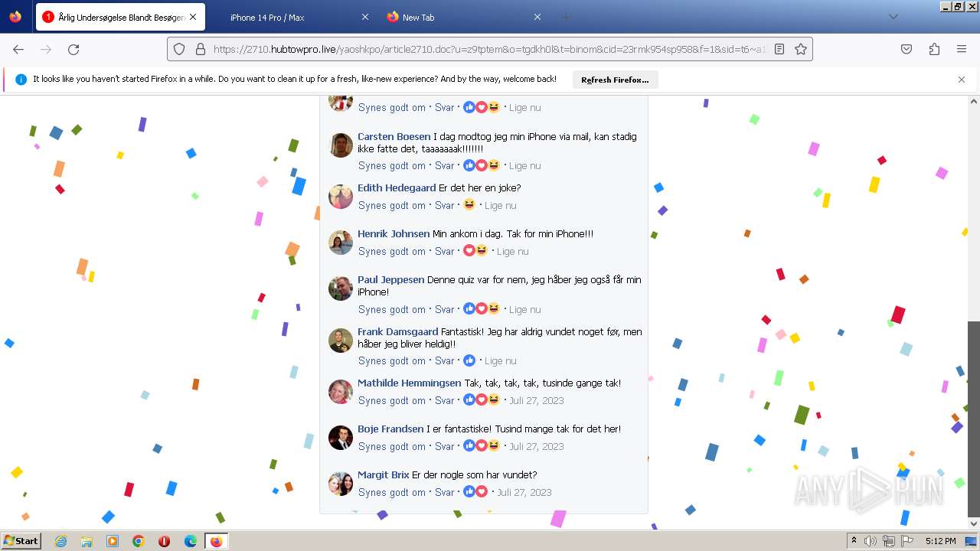The height and width of the screenshot is (551, 980).
Task: Open Paul Jeppesen's profile name
Action: coord(390,280)
